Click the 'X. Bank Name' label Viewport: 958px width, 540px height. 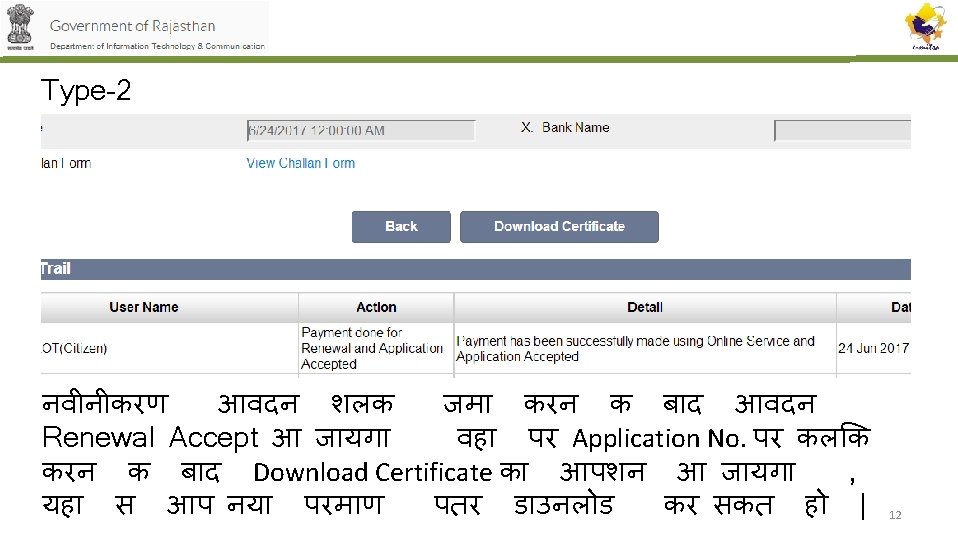(565, 128)
